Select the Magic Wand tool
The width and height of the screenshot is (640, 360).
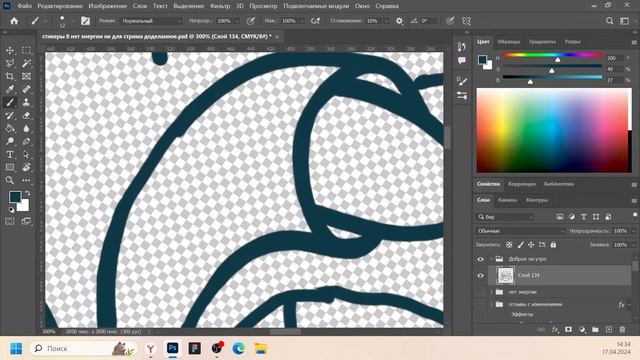26,63
